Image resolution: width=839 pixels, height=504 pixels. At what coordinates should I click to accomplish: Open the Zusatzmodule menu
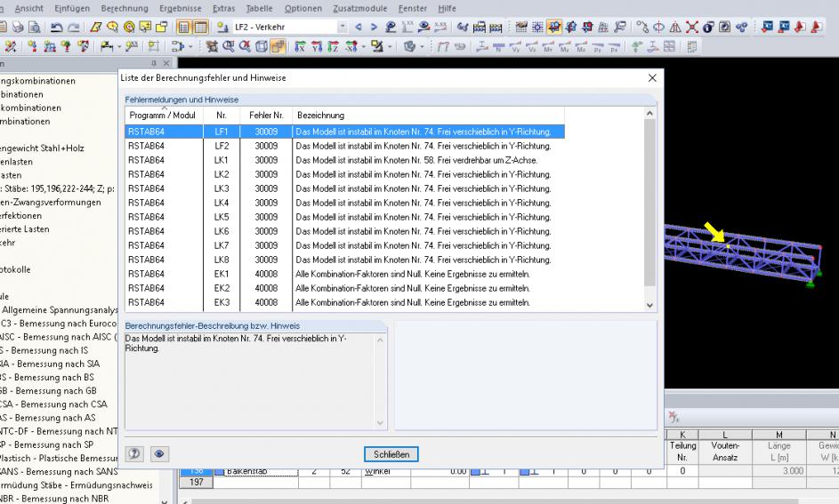[359, 8]
